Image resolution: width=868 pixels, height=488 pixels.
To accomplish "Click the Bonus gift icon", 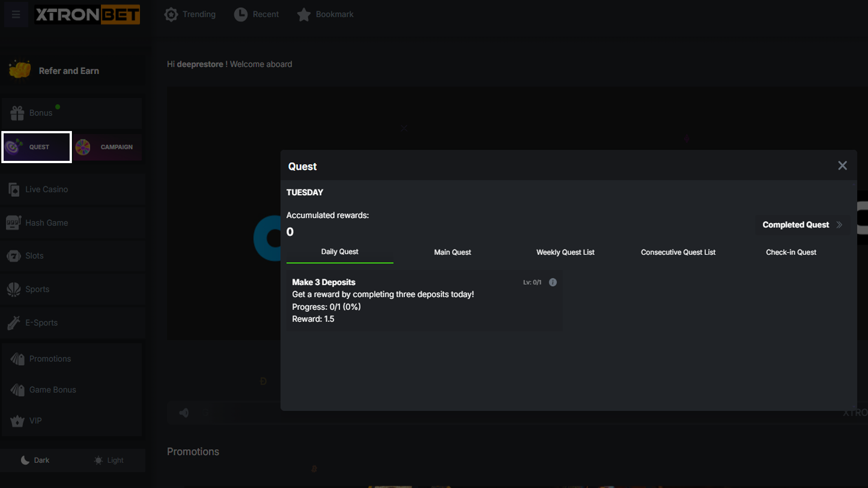I will [17, 113].
